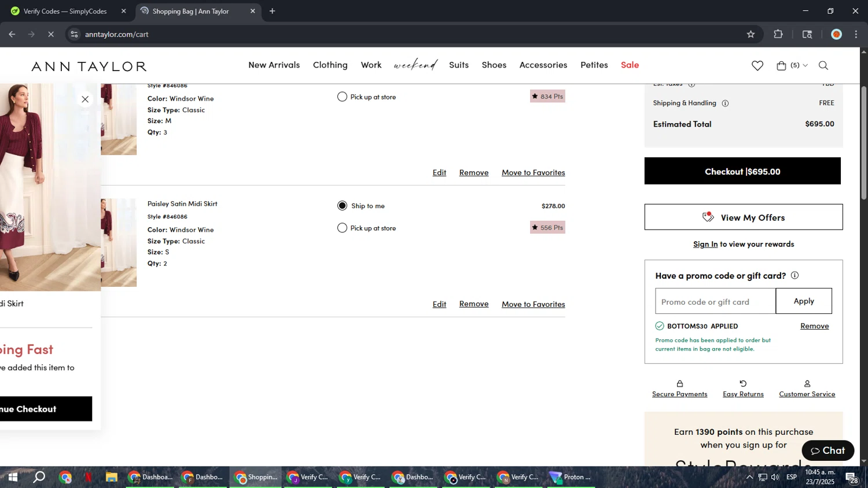Go back in browser history
This screenshot has height=488, width=868.
(12, 34)
